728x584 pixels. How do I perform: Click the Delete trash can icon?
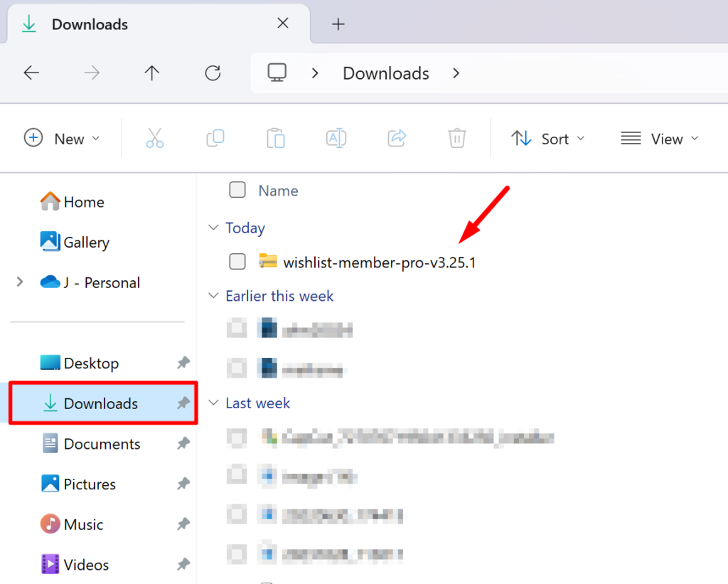click(x=457, y=138)
